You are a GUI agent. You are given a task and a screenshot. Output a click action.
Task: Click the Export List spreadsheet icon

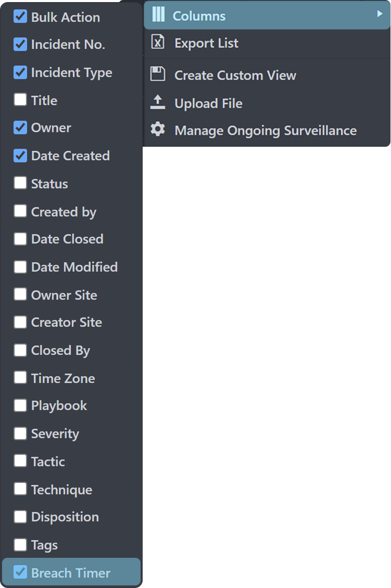[157, 43]
